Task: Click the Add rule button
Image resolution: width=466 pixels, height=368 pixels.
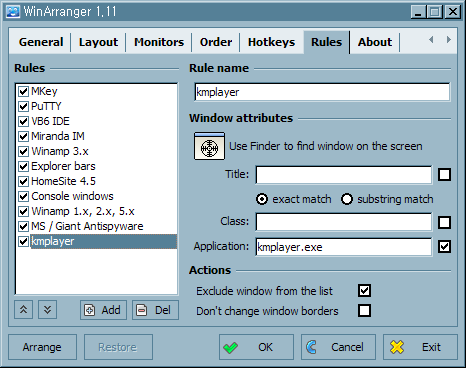Action: coord(103,310)
